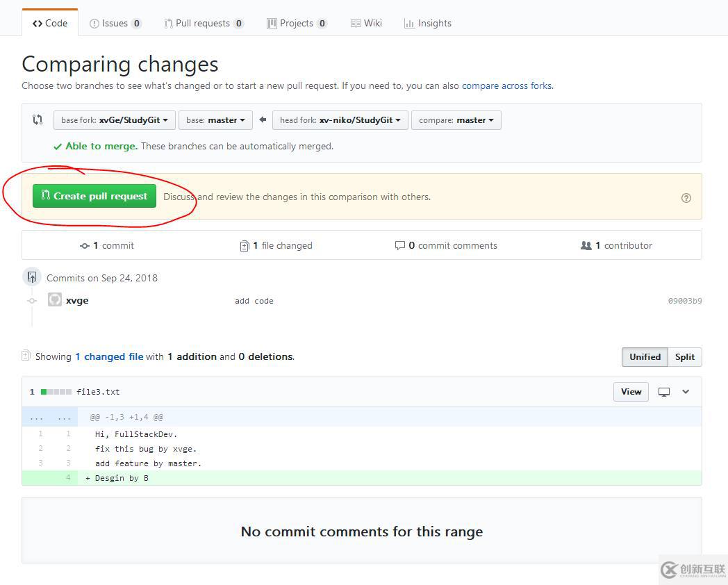Click the Create pull request button
728x585 pixels.
coord(94,196)
